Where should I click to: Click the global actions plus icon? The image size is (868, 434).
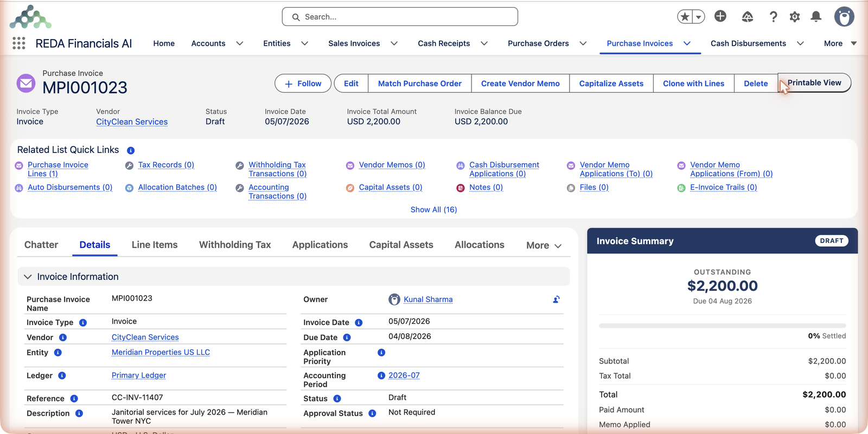[720, 16]
